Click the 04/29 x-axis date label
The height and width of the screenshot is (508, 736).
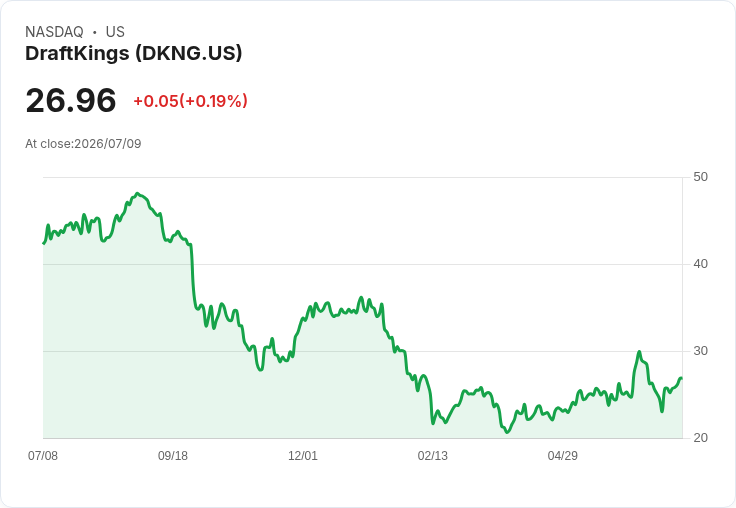[562, 455]
